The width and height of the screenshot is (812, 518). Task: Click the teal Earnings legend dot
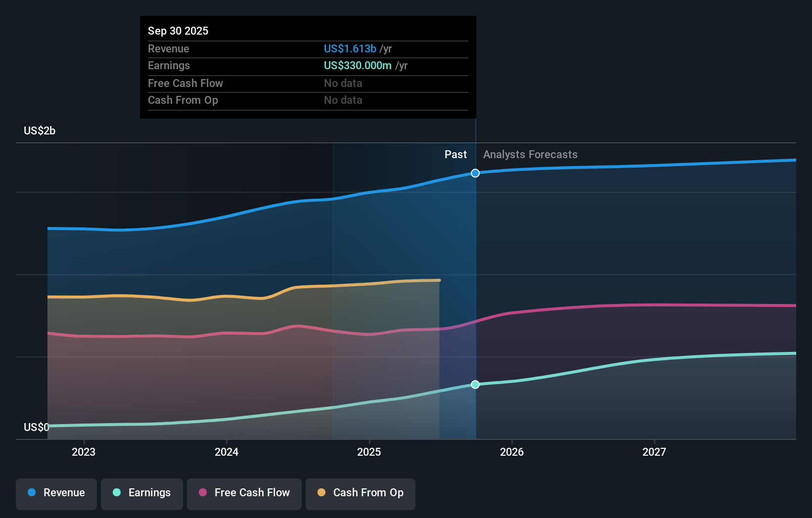tap(116, 493)
